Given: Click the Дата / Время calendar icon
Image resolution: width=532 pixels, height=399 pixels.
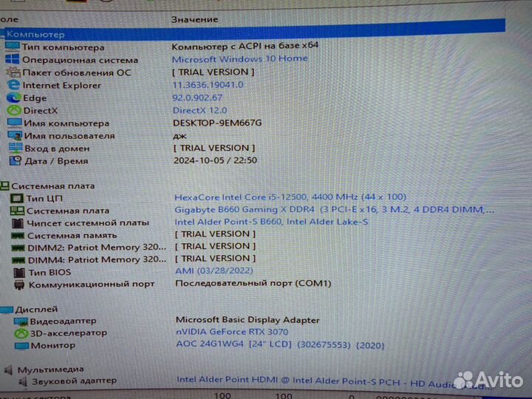Looking at the screenshot, I should [x=15, y=160].
